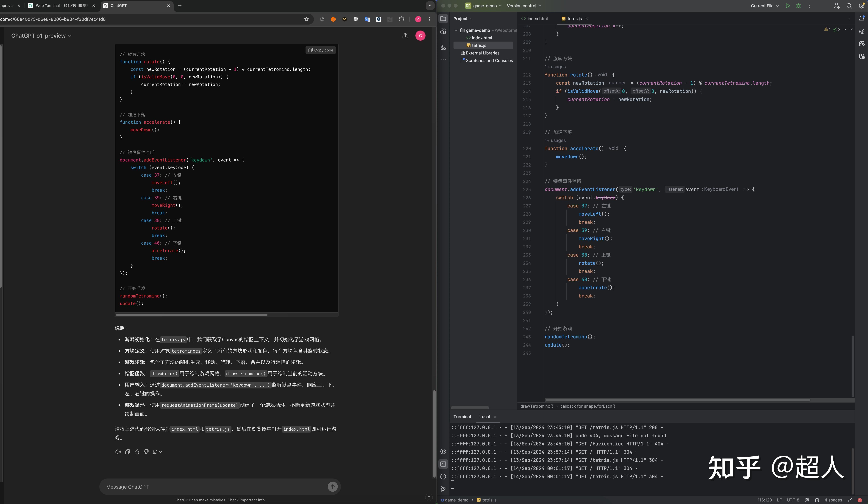Open the Problems tool window
This screenshot has height=504, width=868.
[443, 476]
